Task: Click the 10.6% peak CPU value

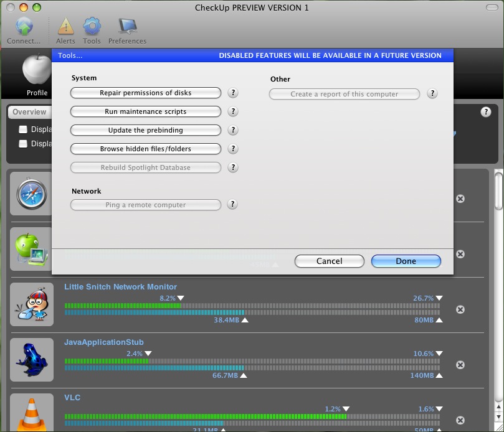Action: point(423,354)
